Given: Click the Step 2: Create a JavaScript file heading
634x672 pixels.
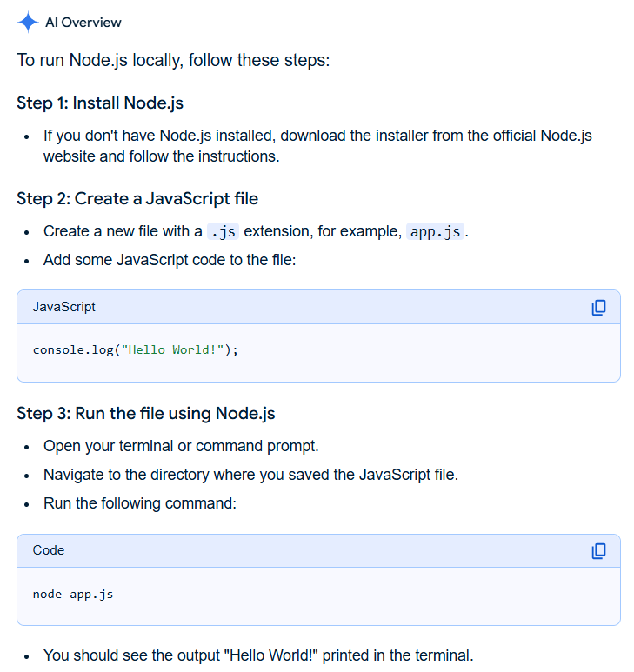Looking at the screenshot, I should 137,198.
